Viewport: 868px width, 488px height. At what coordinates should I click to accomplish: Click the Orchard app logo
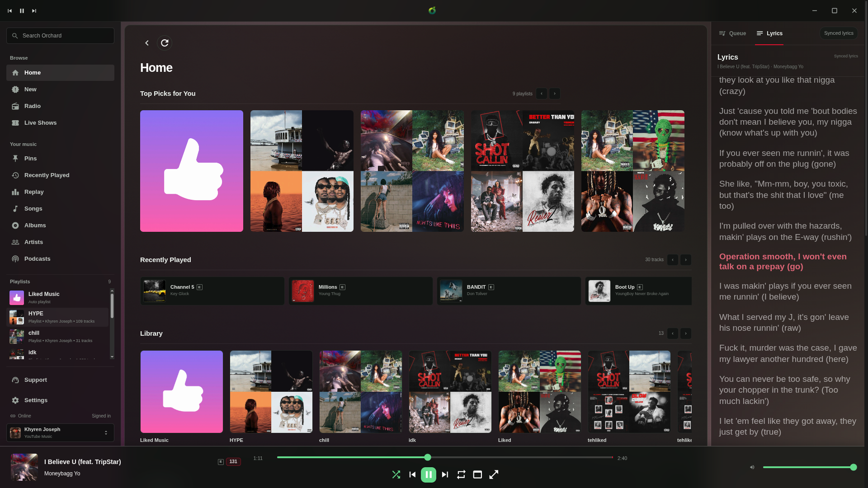point(432,10)
